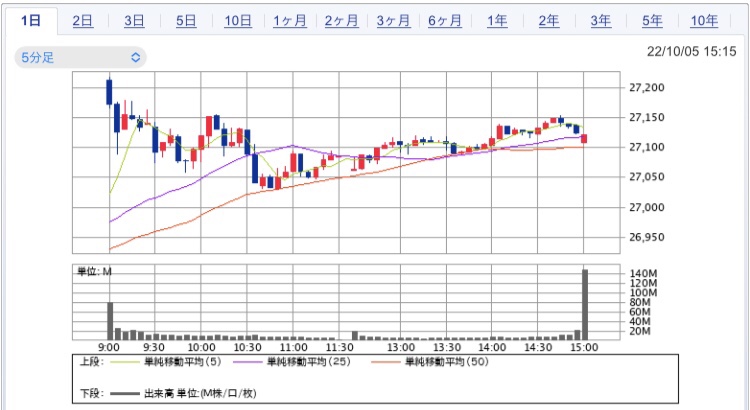Switch to 2年 chart range
Image resolution: width=750 pixels, height=410 pixels.
(x=549, y=21)
